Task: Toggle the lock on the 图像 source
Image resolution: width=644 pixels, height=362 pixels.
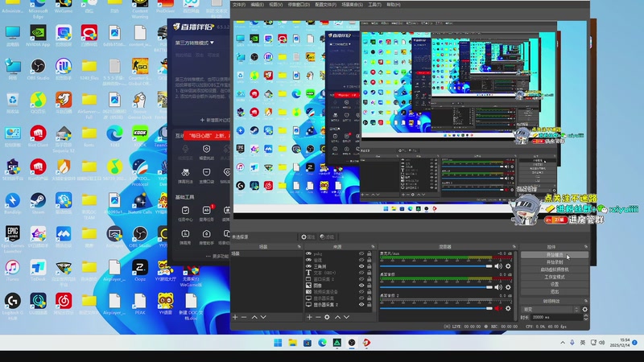Action: click(x=369, y=286)
